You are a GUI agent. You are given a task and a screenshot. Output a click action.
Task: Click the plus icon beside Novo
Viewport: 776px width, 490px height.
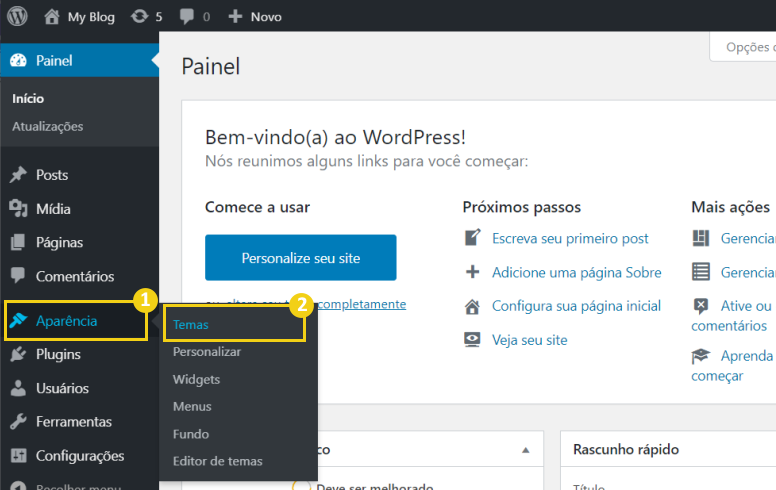[x=235, y=16]
